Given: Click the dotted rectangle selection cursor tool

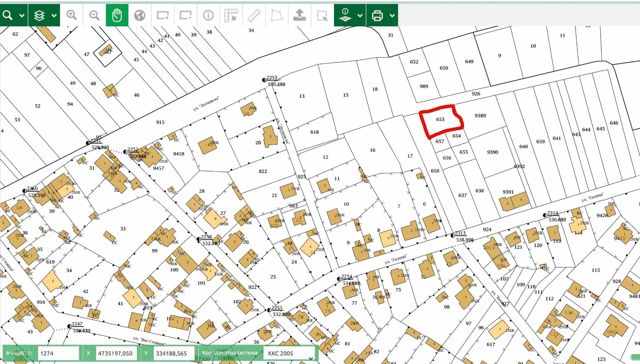Looking at the screenshot, I should pos(322,15).
